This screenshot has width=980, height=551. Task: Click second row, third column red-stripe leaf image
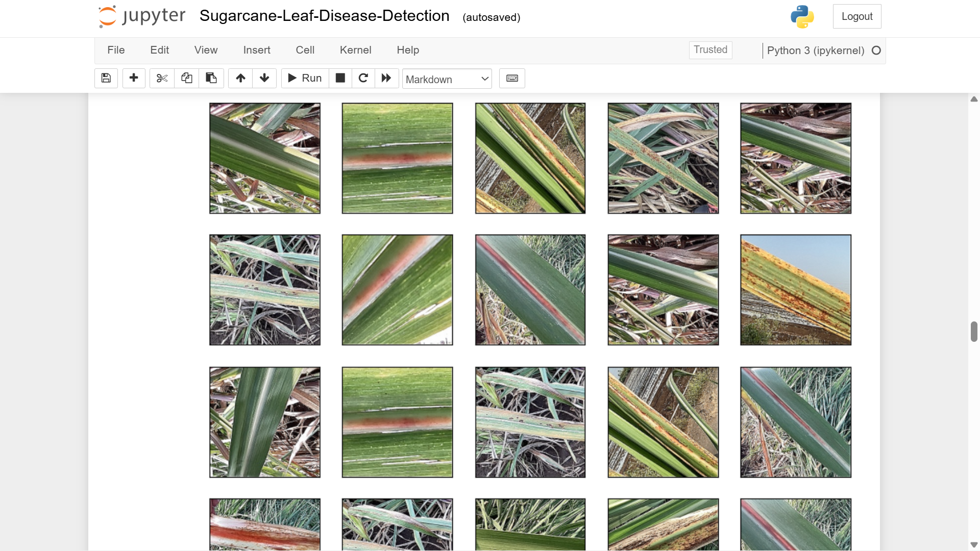(x=530, y=290)
